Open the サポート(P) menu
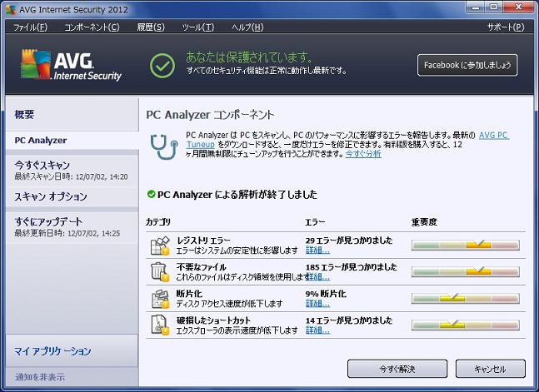 506,27
